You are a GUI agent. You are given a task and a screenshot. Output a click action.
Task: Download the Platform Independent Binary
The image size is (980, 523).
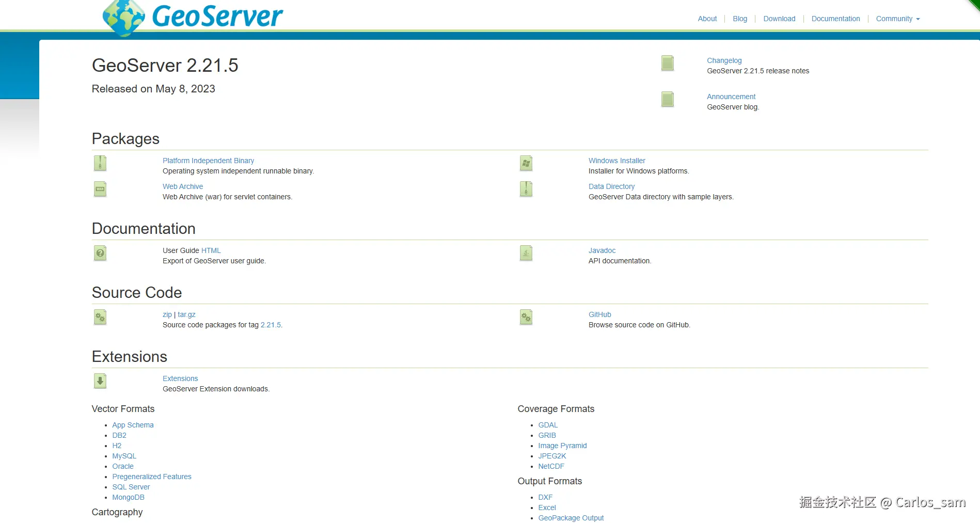pyautogui.click(x=208, y=161)
